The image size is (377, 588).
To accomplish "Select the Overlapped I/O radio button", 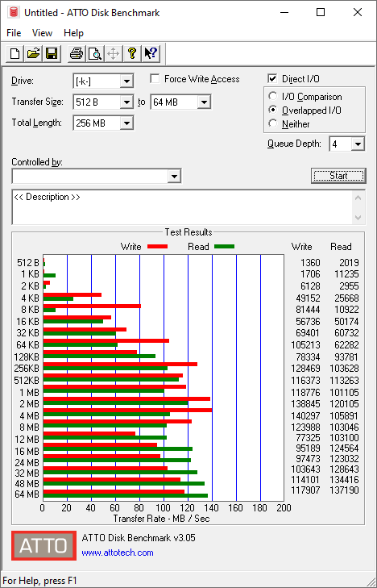I will point(272,111).
